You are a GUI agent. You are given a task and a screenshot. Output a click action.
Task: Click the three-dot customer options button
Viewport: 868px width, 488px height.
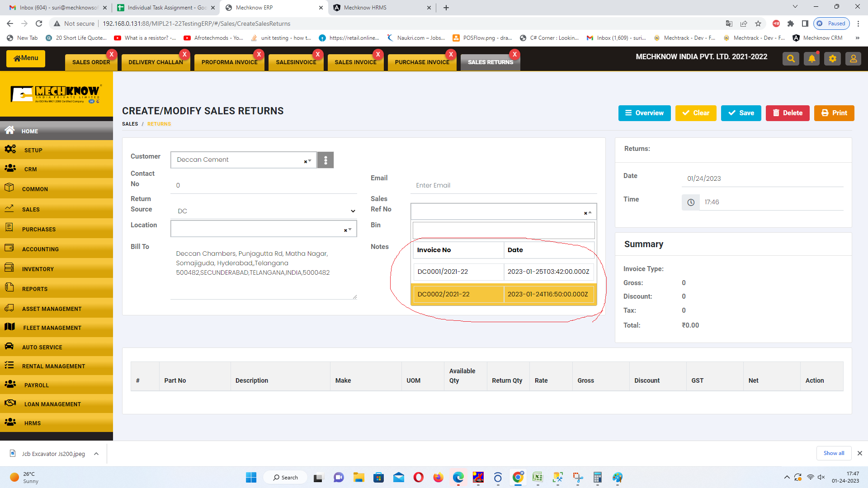tap(325, 160)
